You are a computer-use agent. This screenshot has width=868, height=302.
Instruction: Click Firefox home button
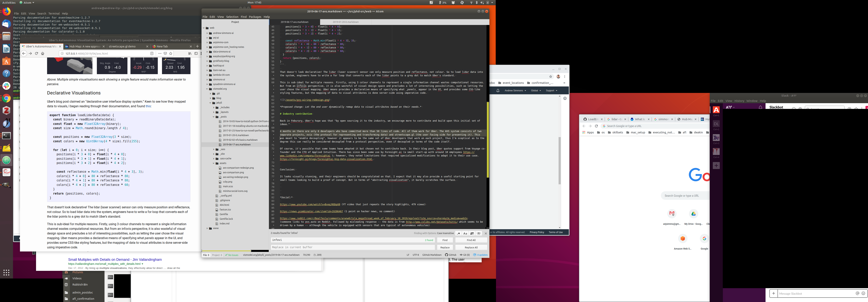tap(42, 54)
